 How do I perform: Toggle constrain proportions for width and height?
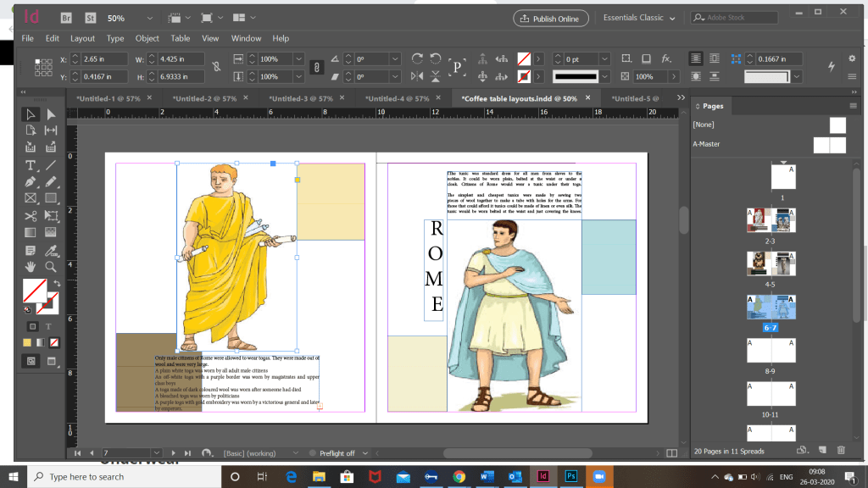coord(216,67)
